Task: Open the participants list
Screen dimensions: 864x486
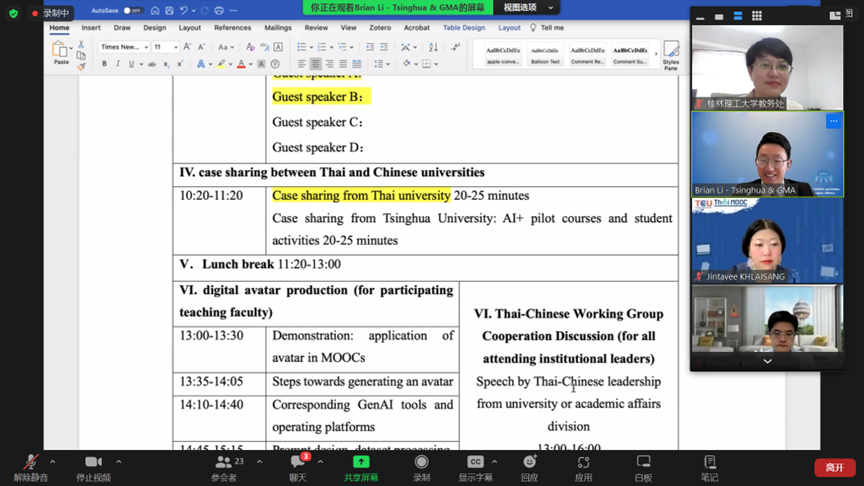Action: (223, 462)
